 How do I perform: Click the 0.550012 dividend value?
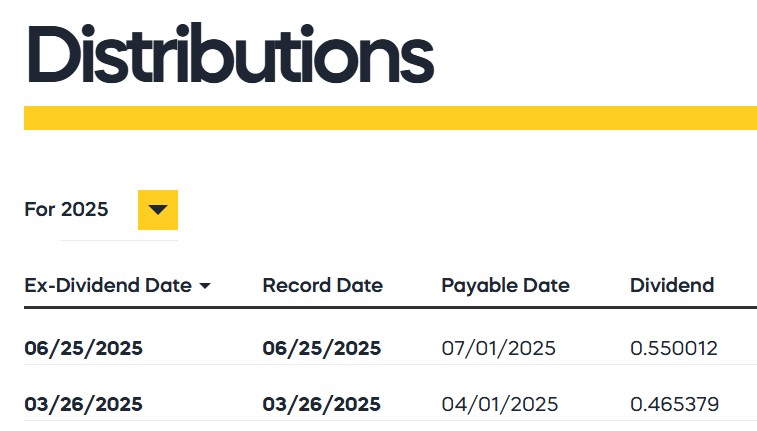(x=674, y=348)
